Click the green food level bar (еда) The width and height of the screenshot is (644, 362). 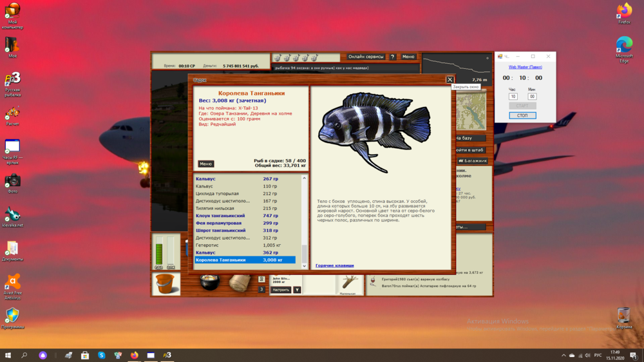[x=159, y=250]
